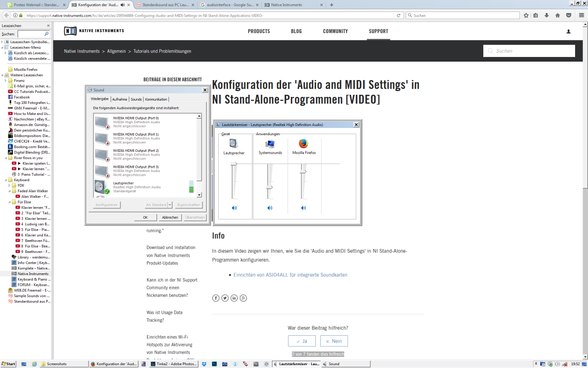Mute the Lautsprecher device in volume mixer
Image resolution: width=588 pixels, height=368 pixels.
234,208
